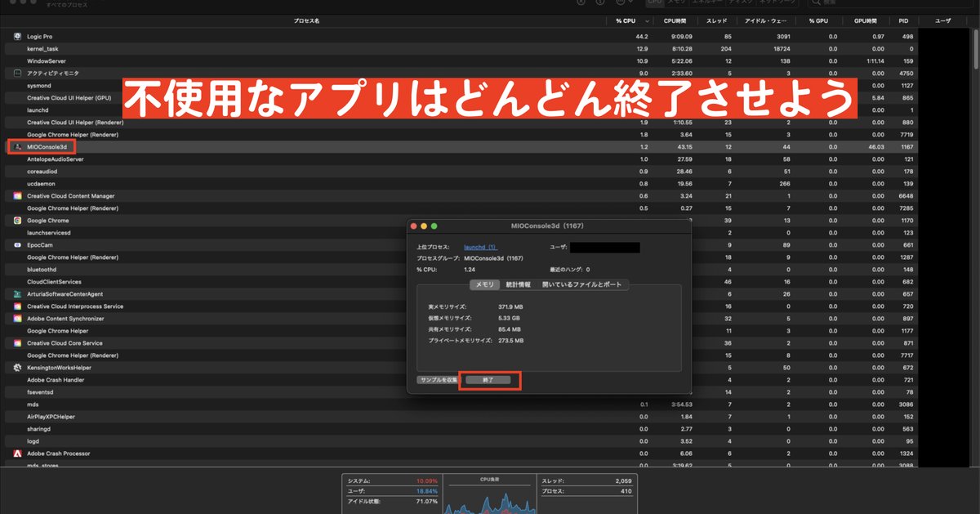Click 仮想メモリサイズ value 5.33 GB

509,318
